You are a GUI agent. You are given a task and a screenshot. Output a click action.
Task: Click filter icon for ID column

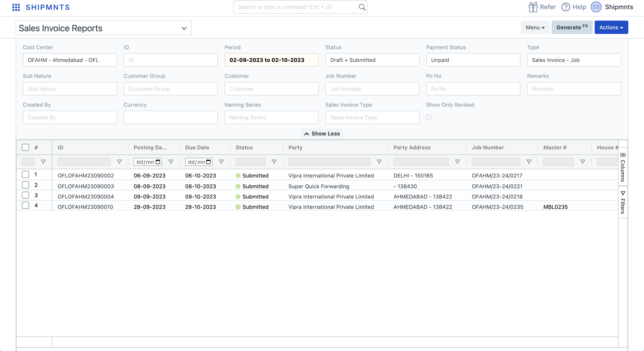119,162
